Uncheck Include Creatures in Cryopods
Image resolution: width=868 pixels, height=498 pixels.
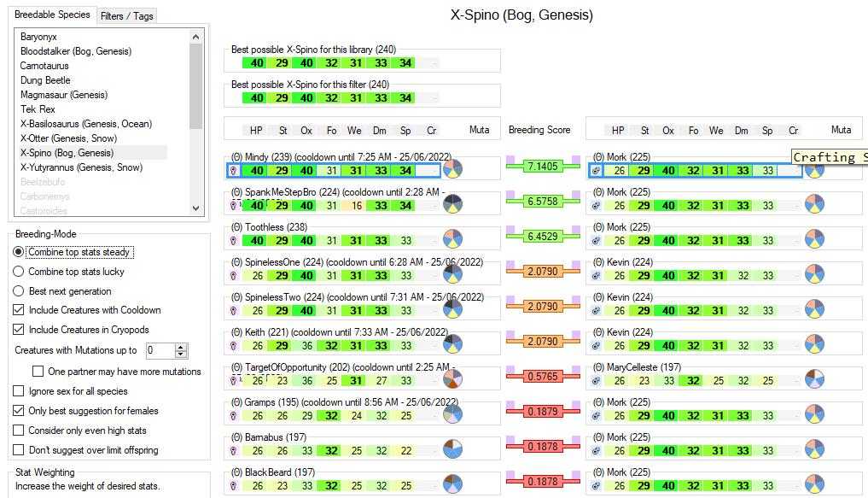(18, 330)
